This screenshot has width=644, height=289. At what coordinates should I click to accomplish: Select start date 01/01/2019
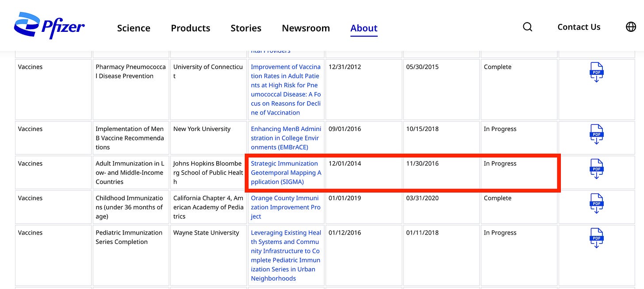pyautogui.click(x=345, y=198)
